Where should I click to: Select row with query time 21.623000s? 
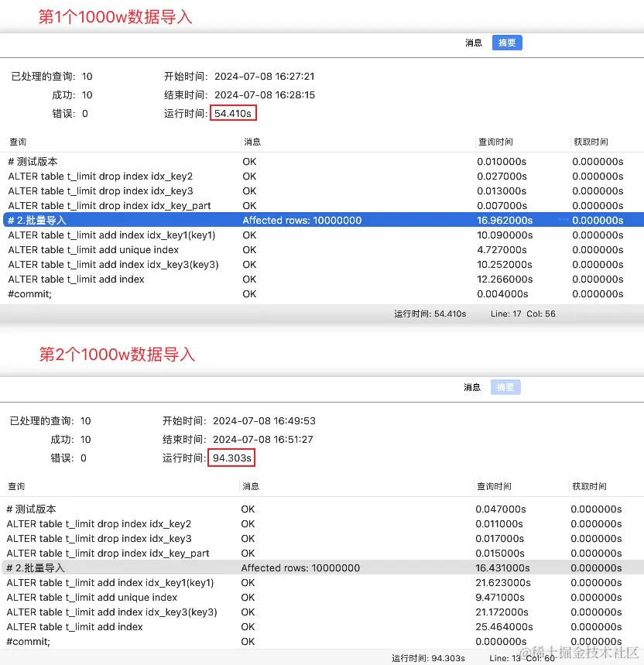point(322,583)
